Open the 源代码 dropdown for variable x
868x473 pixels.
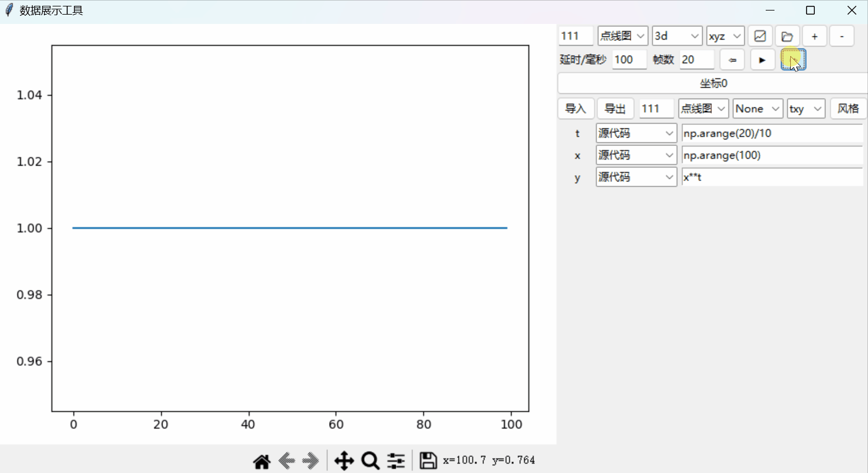(637, 155)
